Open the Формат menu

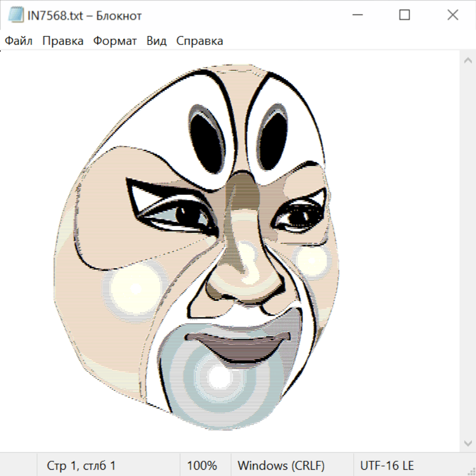tap(115, 41)
